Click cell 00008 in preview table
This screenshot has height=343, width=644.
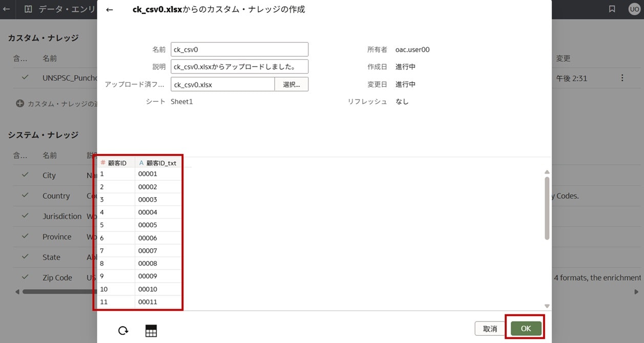(158, 264)
